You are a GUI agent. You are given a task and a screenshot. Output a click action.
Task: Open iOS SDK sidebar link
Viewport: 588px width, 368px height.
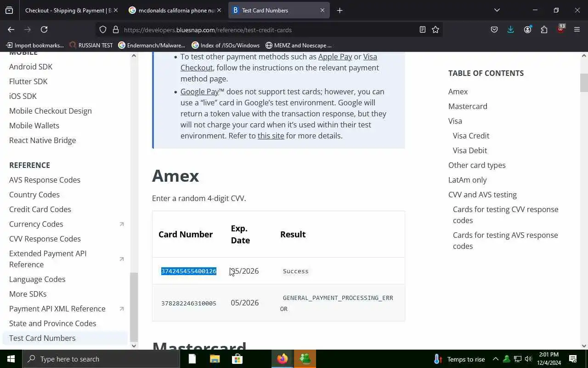click(23, 96)
